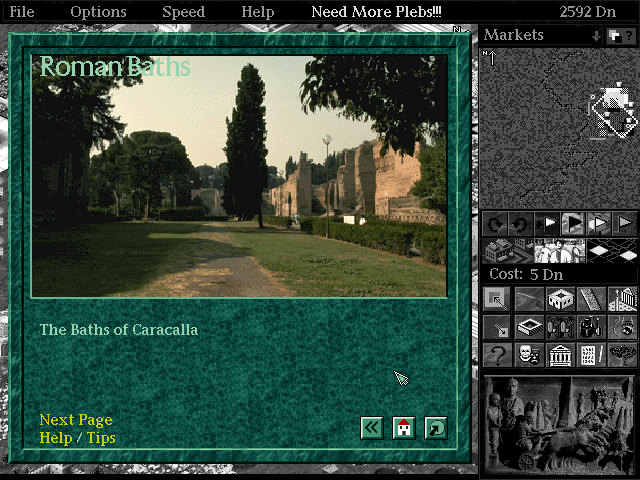Click the 'The Baths of Caracalla' caption
Viewport: 640px width, 480px height.
point(118,330)
